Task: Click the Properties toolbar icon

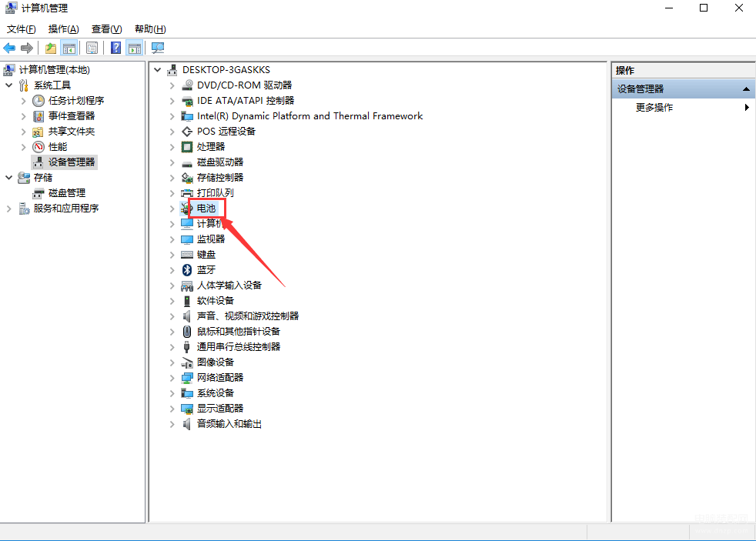Action: pyautogui.click(x=92, y=48)
